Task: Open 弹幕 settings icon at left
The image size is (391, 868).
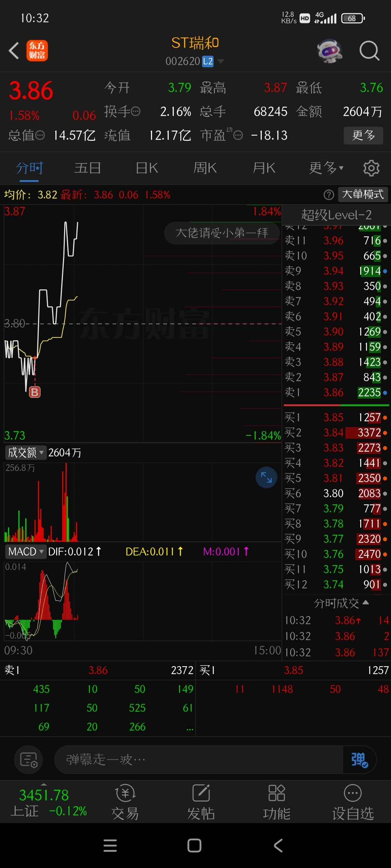Action: click(x=29, y=759)
